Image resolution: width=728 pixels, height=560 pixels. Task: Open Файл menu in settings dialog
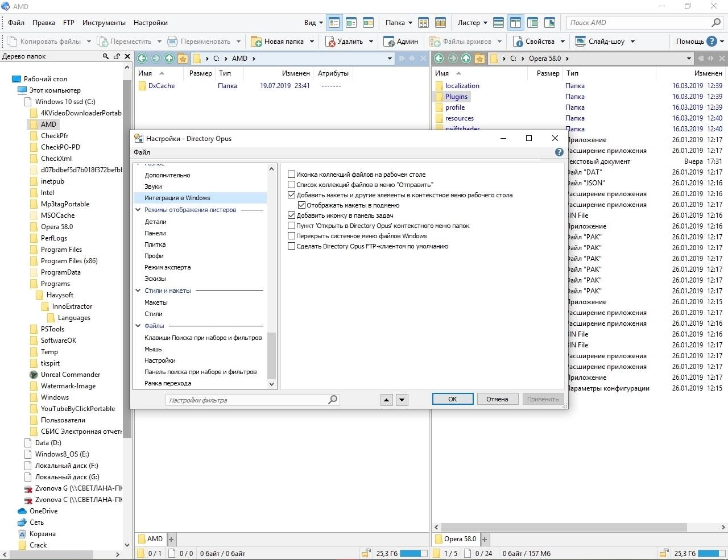coord(142,152)
